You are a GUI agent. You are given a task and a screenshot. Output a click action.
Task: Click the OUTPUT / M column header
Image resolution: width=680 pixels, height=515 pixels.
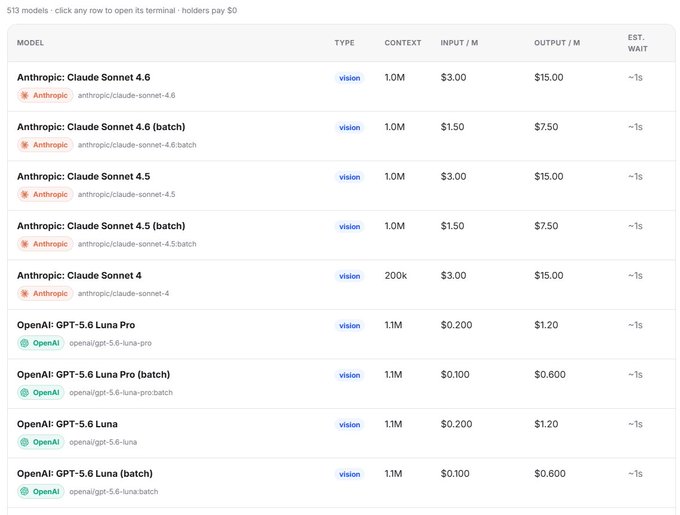(x=557, y=43)
